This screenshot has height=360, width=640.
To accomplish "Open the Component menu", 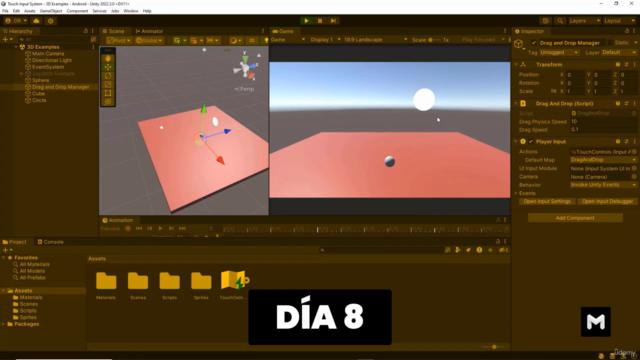I will coord(77,11).
